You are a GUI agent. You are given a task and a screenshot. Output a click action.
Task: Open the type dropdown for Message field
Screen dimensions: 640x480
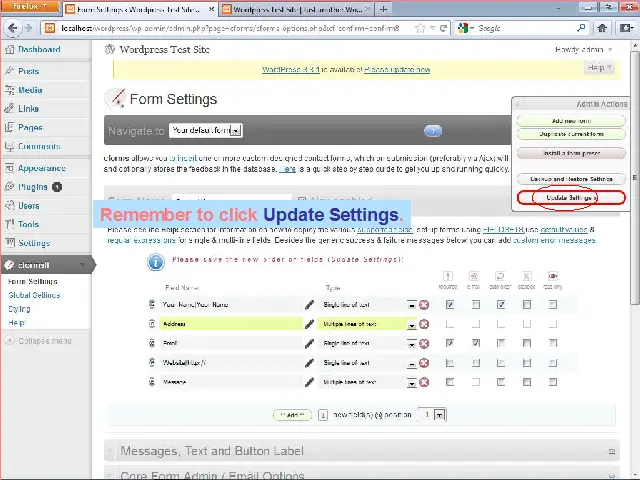point(411,382)
